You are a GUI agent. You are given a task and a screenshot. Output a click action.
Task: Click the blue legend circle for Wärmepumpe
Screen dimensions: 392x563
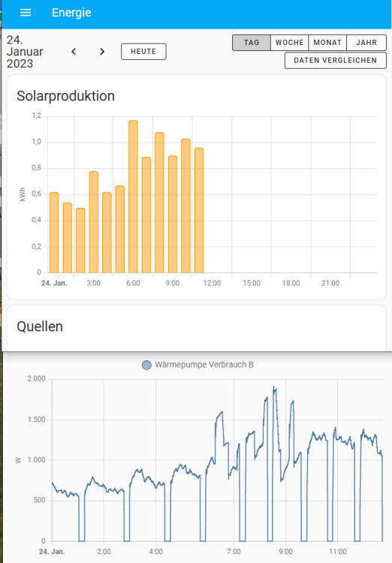coord(146,365)
